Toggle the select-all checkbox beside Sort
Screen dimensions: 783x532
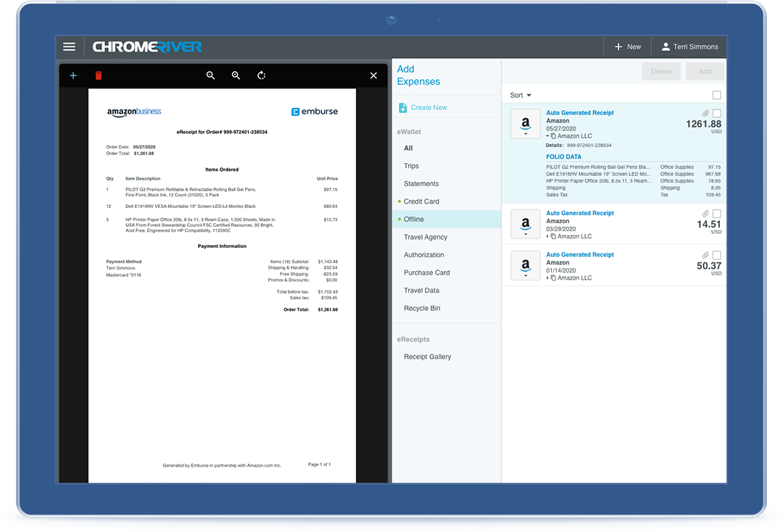[717, 96]
